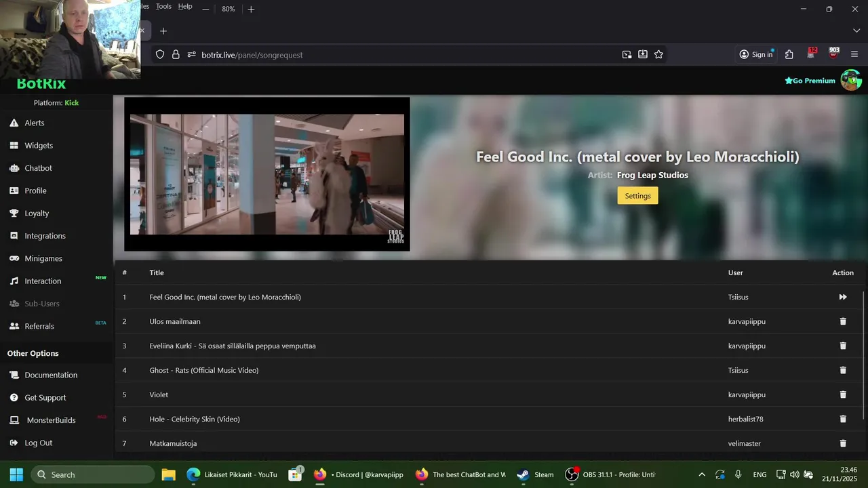Switch to Steam in the taskbar
This screenshot has height=488, width=868.
coord(536,474)
